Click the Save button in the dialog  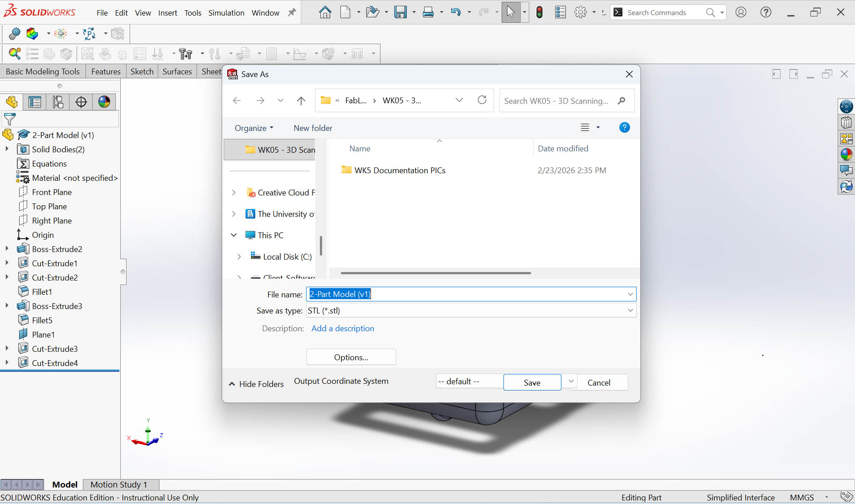[532, 382]
